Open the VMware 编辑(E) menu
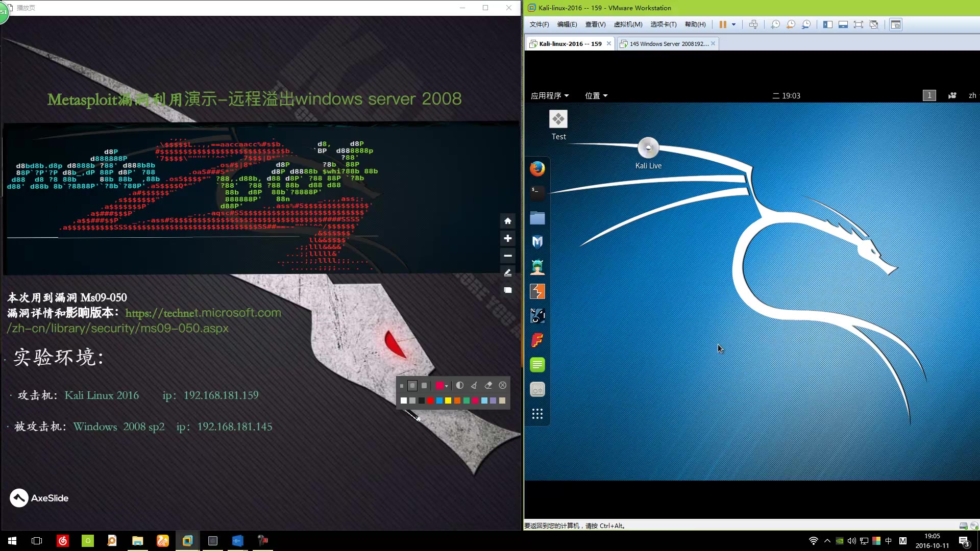The width and height of the screenshot is (980, 551). (x=567, y=24)
